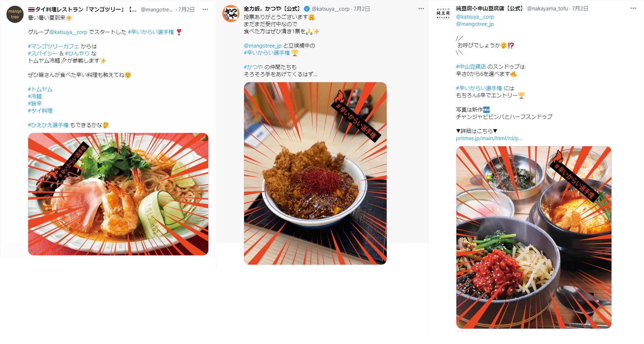Open the mango tree profile avatar
644x344 pixels.
pos(15,14)
